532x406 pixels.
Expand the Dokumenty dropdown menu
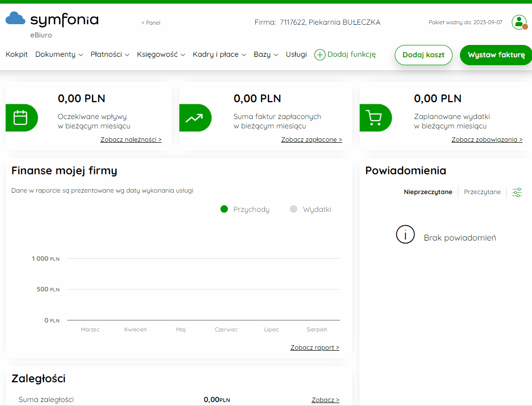click(59, 54)
